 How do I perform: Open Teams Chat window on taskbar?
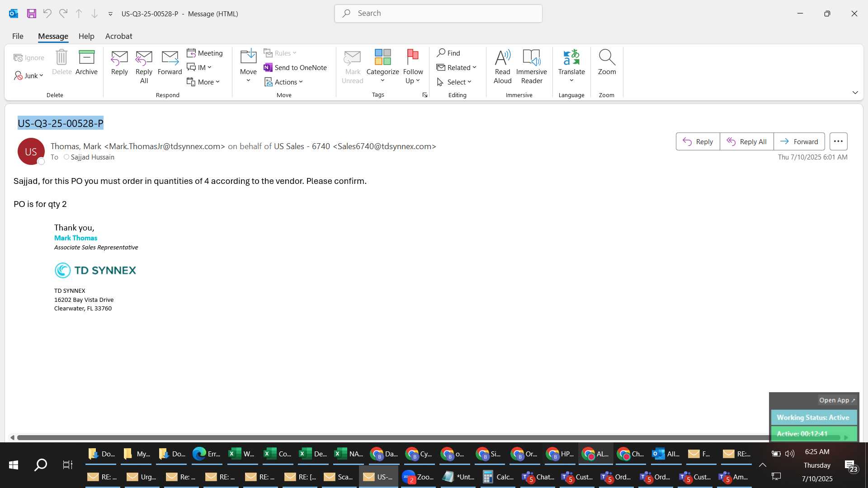[538, 477]
